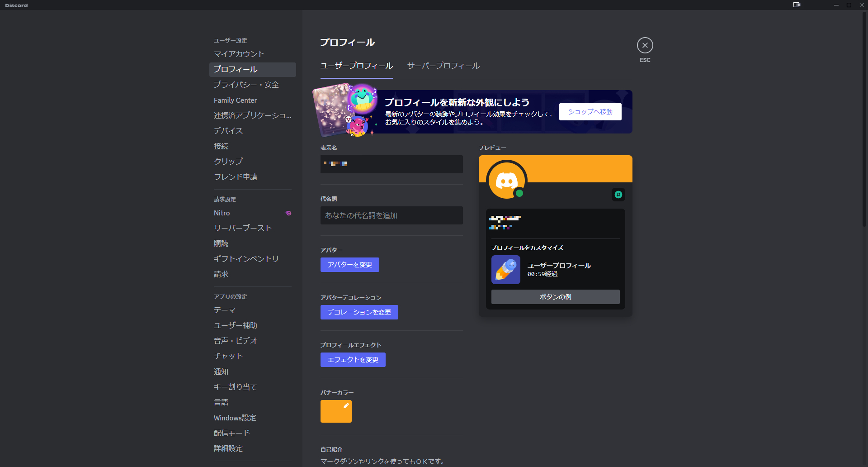Open クリップ settings
Image resolution: width=868 pixels, height=467 pixels.
coord(252,162)
